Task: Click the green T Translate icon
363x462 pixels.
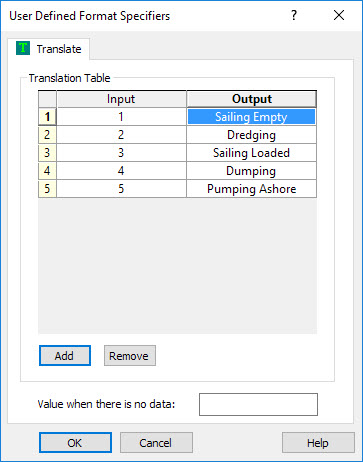Action: [x=23, y=48]
